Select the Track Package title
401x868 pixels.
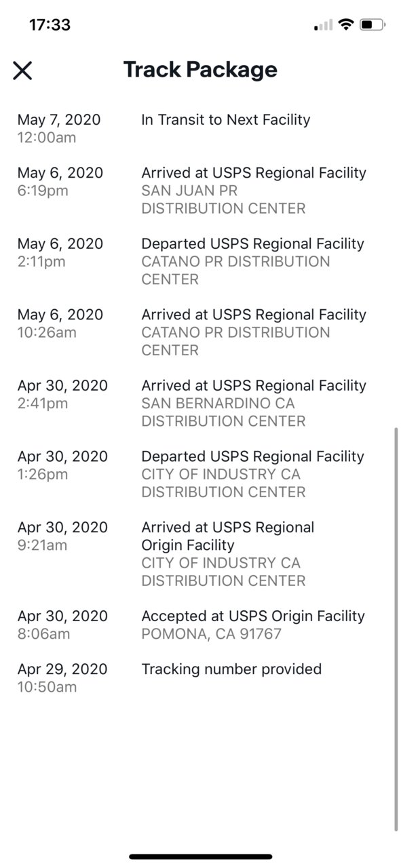[200, 69]
